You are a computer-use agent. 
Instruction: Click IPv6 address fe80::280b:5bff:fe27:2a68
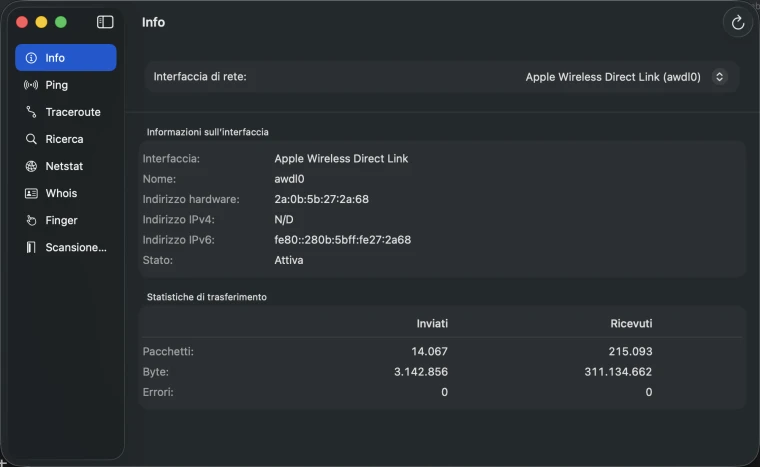coord(343,240)
